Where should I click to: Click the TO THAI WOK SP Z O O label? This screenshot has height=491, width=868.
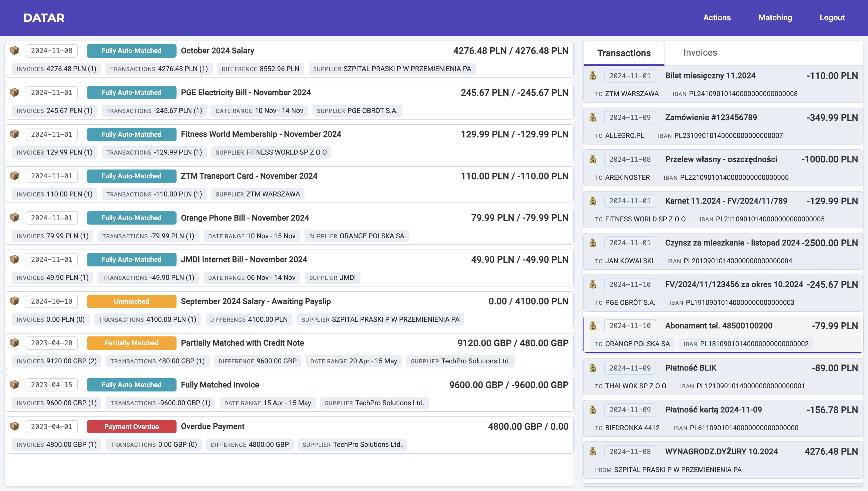coord(630,386)
